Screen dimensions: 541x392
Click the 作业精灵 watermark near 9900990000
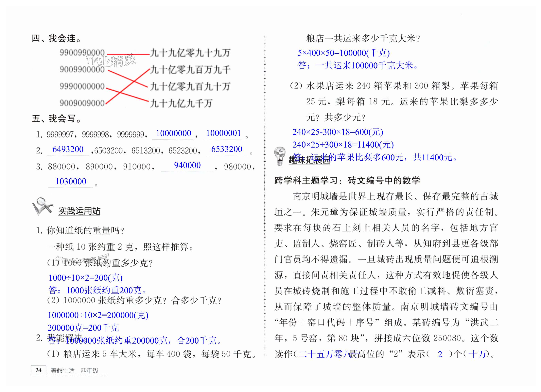(111, 60)
